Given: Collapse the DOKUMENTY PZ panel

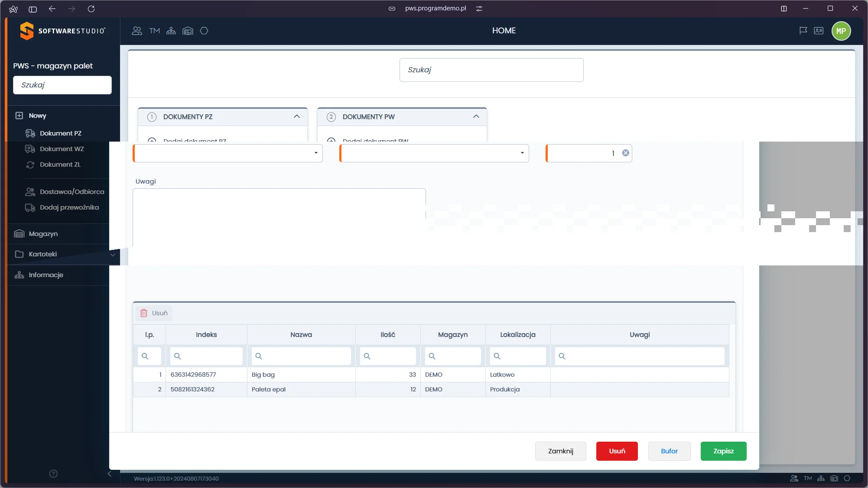Looking at the screenshot, I should click(297, 116).
